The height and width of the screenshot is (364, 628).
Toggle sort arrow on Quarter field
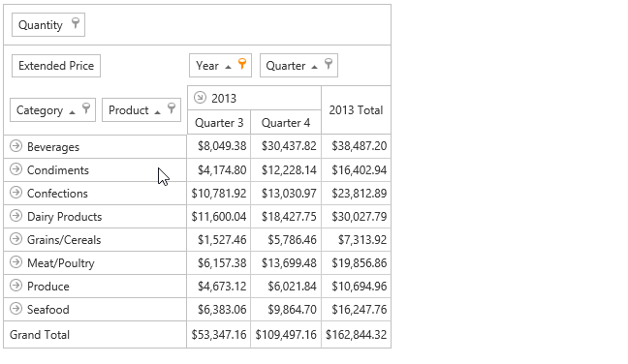coord(314,67)
